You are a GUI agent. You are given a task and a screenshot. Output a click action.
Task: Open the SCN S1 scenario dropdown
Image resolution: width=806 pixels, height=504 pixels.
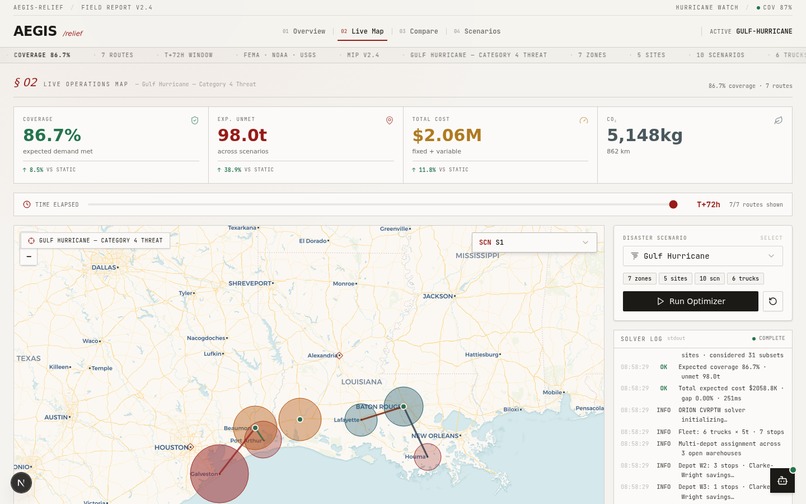click(534, 242)
